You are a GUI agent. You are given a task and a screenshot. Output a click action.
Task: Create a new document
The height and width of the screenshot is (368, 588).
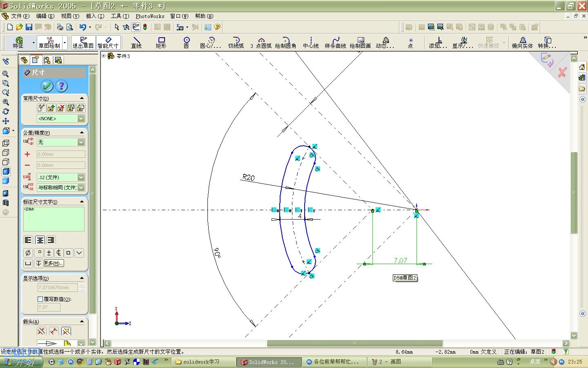[10, 27]
